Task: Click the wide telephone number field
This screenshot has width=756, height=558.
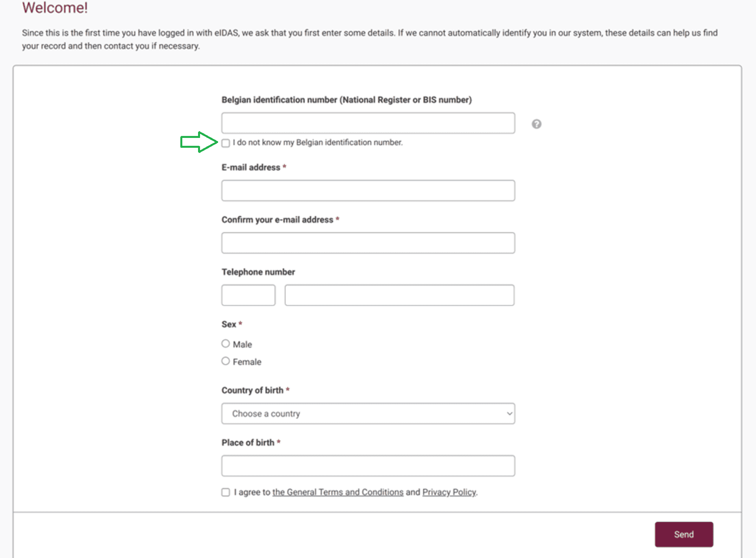Action: tap(399, 295)
